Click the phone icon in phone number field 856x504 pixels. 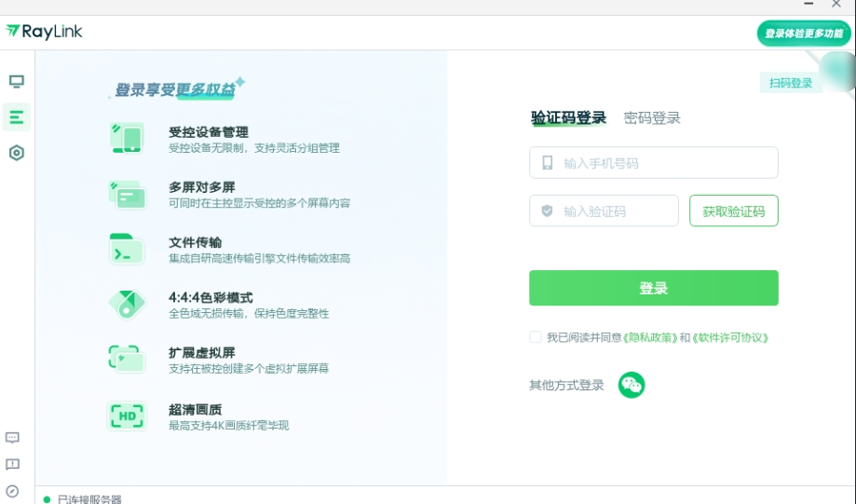[x=547, y=163]
